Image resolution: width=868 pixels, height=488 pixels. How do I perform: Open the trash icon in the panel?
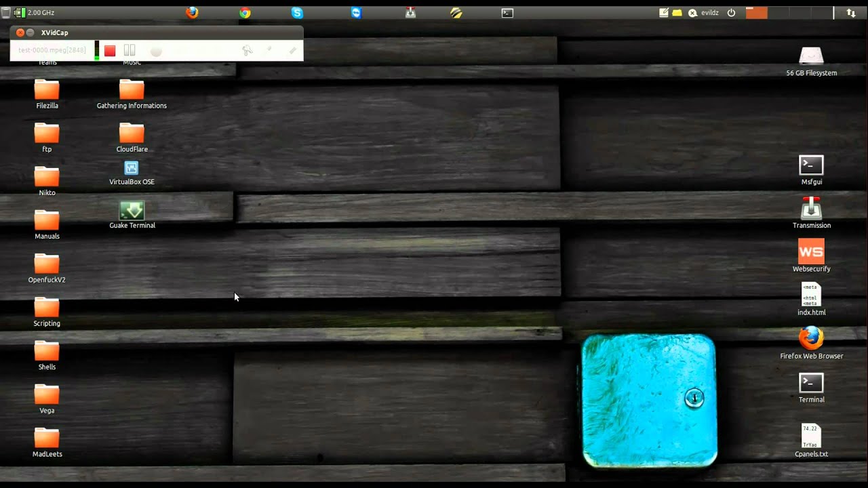click(x=6, y=12)
